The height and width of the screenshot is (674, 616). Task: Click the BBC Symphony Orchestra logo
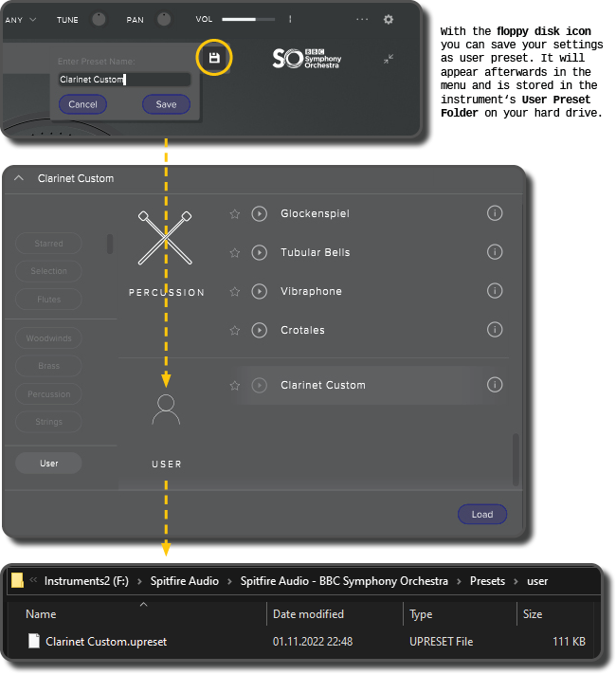(307, 59)
